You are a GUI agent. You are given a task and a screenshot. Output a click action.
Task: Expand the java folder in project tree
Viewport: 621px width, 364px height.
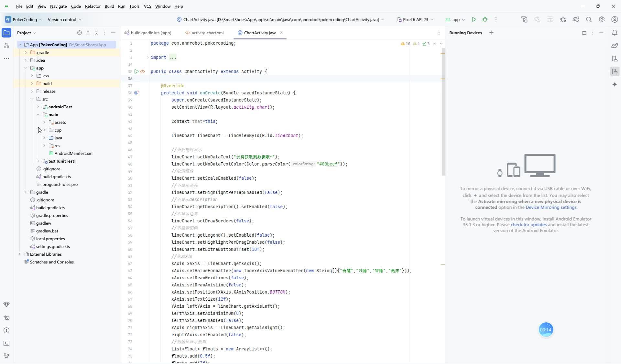pos(44,138)
